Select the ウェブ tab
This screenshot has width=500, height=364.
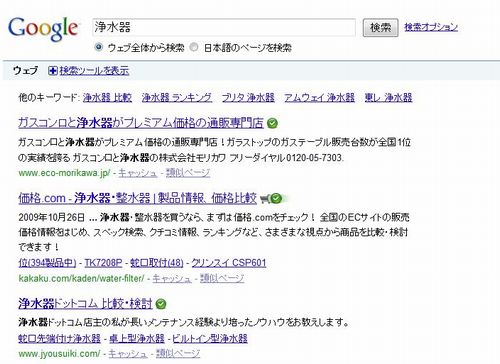[25, 71]
